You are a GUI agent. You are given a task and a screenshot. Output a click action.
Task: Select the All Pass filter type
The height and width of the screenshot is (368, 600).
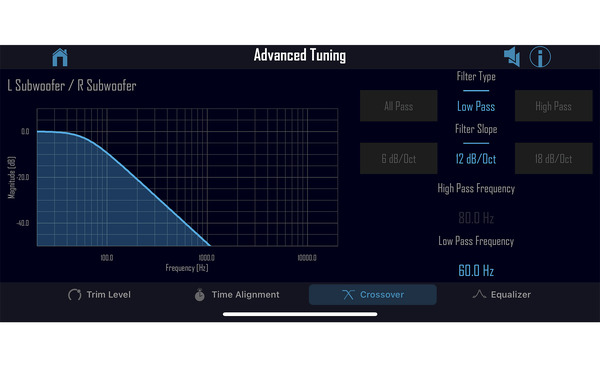pyautogui.click(x=398, y=106)
